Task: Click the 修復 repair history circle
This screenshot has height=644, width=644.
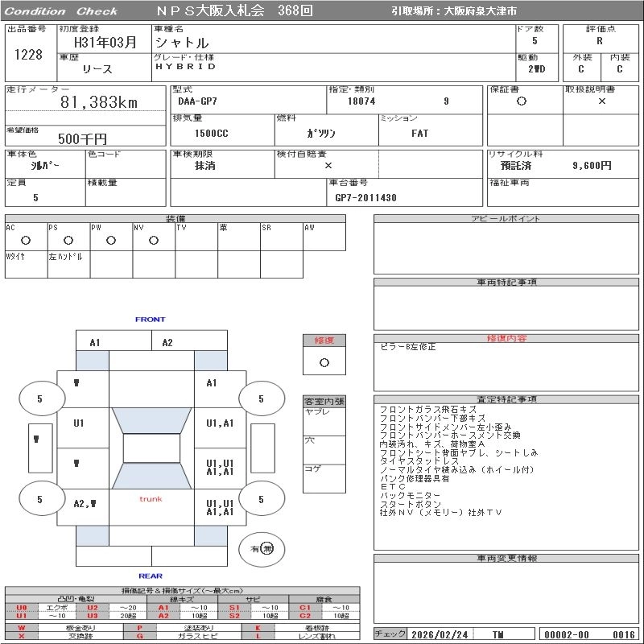Action: [324, 362]
